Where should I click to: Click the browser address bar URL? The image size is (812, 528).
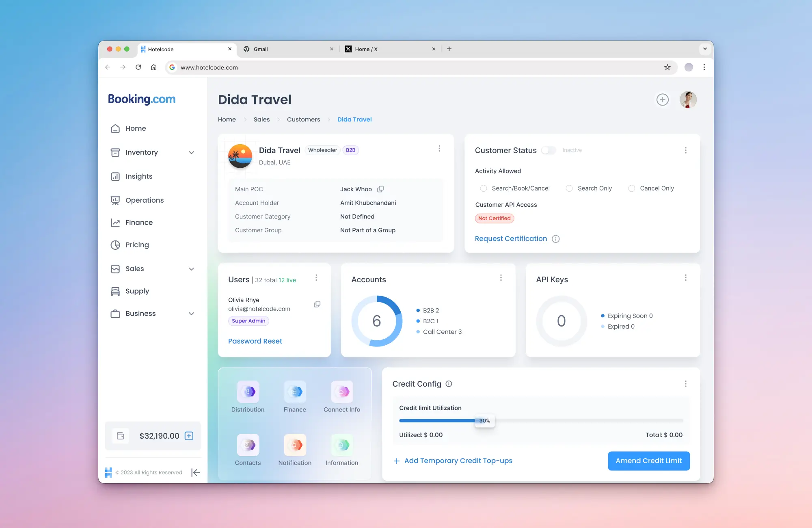(209, 67)
